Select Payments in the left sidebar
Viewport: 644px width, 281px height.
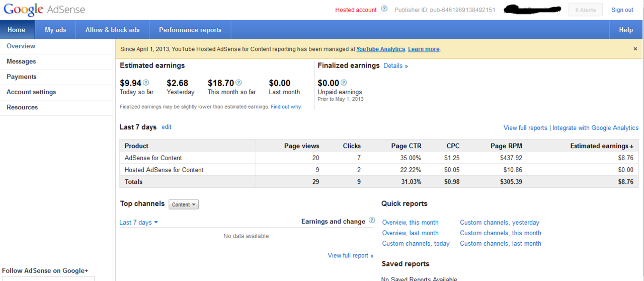(22, 77)
